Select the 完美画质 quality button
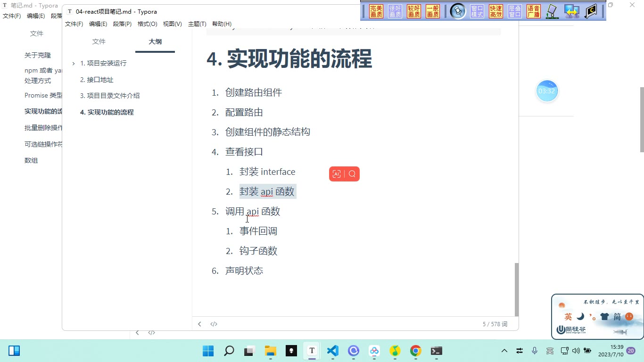The image size is (644, 362). click(x=376, y=11)
